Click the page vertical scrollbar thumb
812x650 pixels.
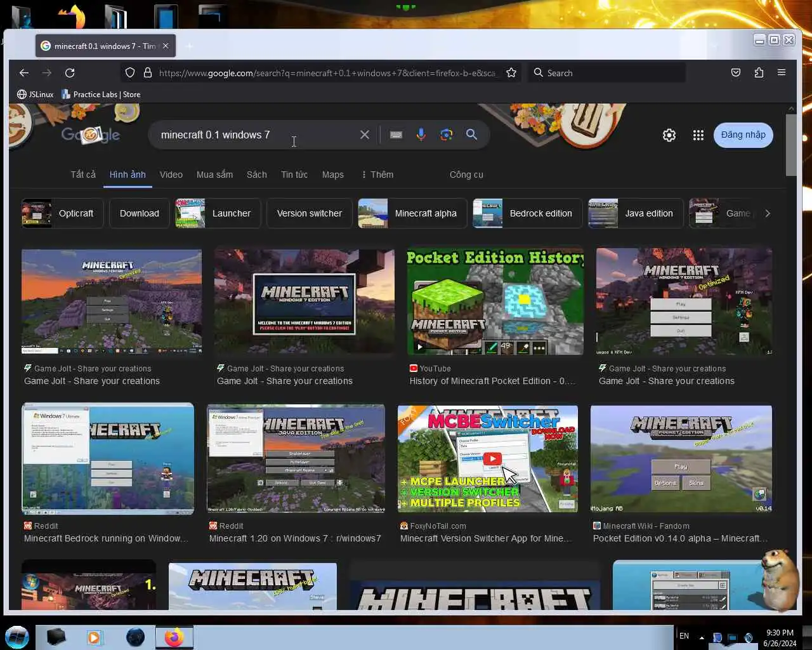tap(791, 145)
